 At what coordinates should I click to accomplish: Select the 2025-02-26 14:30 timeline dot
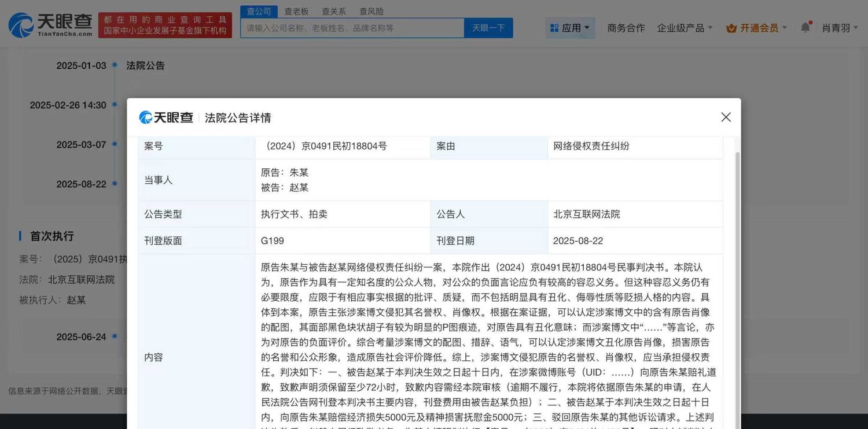coord(115,105)
